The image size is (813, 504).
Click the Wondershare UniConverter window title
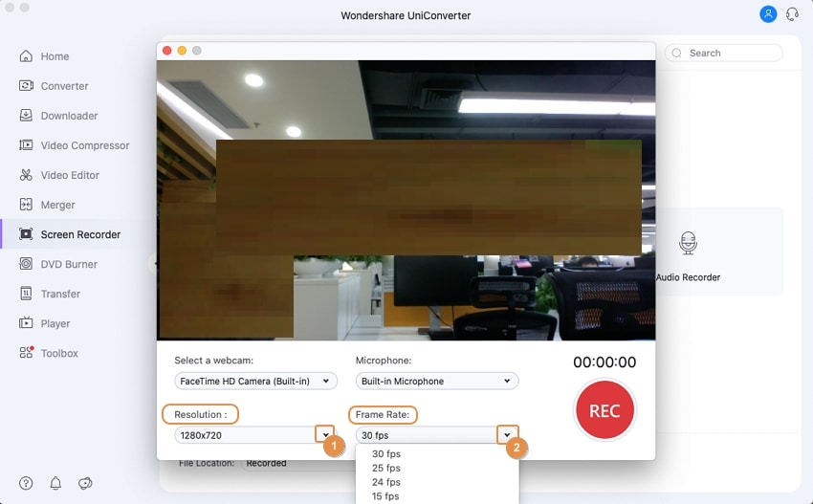coord(406,15)
